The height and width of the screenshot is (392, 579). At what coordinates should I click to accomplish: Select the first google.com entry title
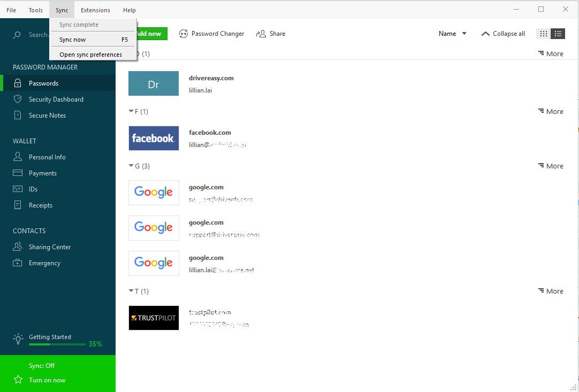click(x=206, y=187)
